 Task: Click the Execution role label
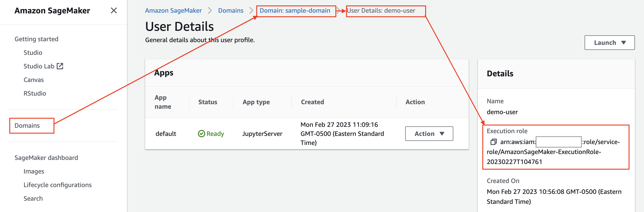[507, 131]
